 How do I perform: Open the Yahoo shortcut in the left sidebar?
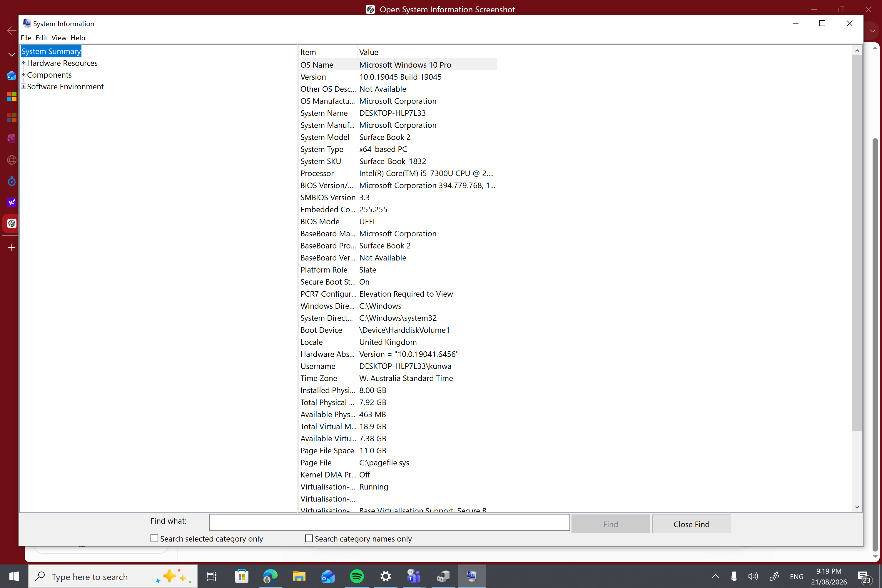tap(12, 203)
